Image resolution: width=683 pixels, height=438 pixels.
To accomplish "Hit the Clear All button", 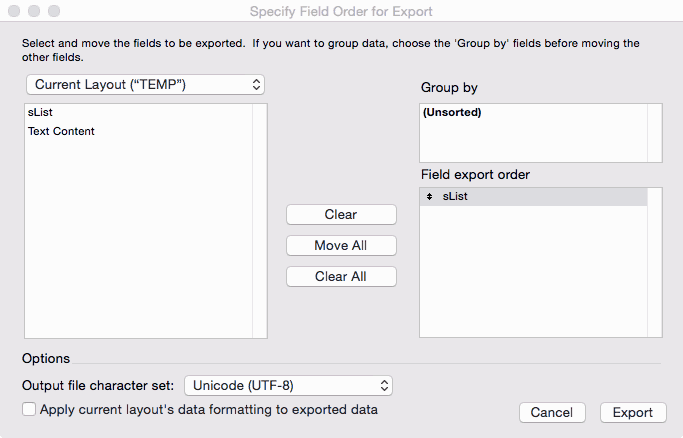I will pos(341,276).
